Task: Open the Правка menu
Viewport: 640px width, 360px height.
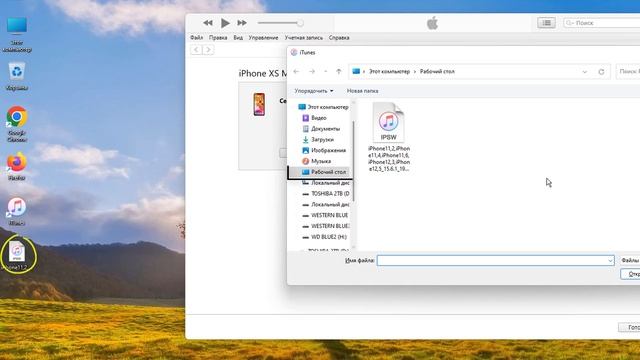Action: coord(218,38)
